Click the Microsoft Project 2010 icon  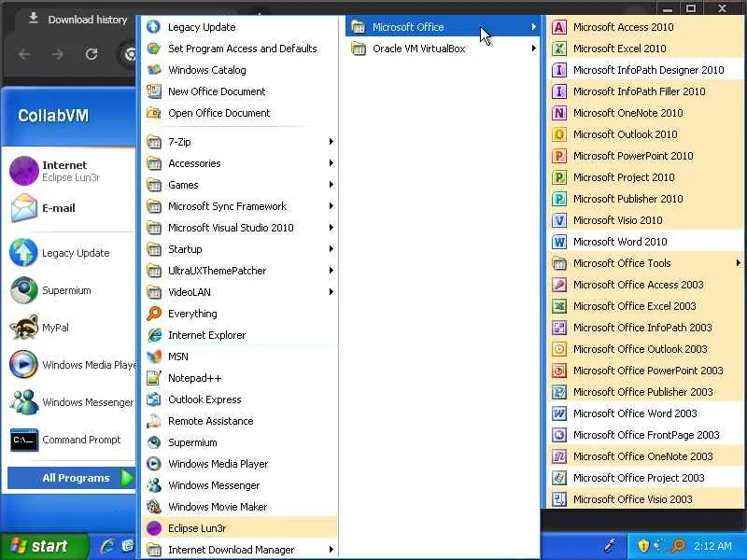pos(558,177)
